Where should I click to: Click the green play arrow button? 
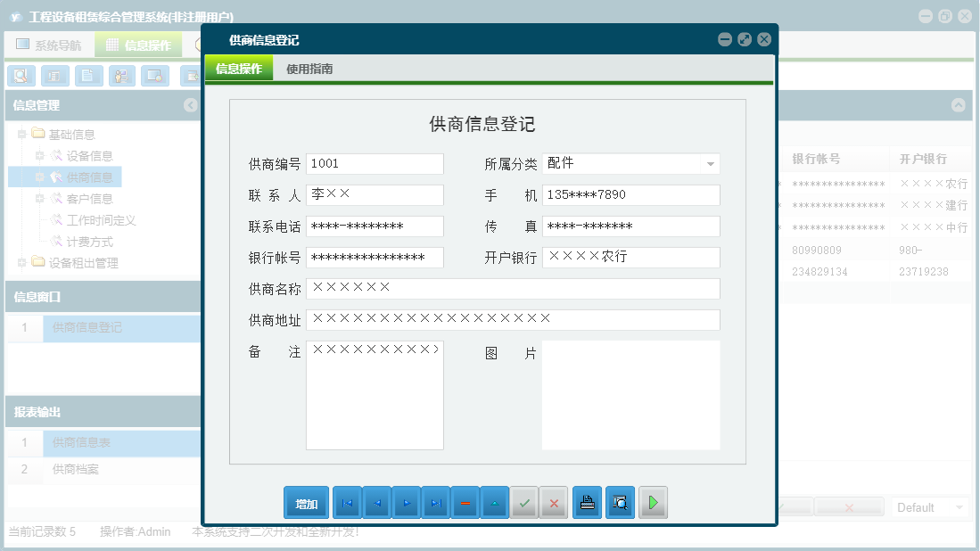pyautogui.click(x=653, y=503)
